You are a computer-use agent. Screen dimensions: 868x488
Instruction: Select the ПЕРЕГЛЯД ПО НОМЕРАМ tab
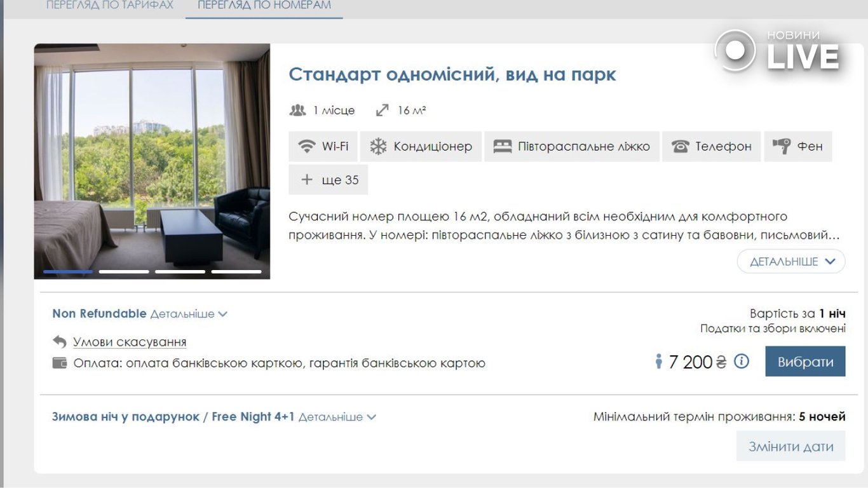coord(264,5)
